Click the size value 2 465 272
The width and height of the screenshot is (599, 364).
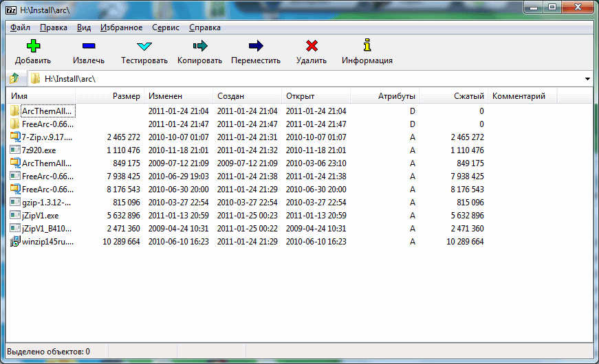[x=123, y=137]
